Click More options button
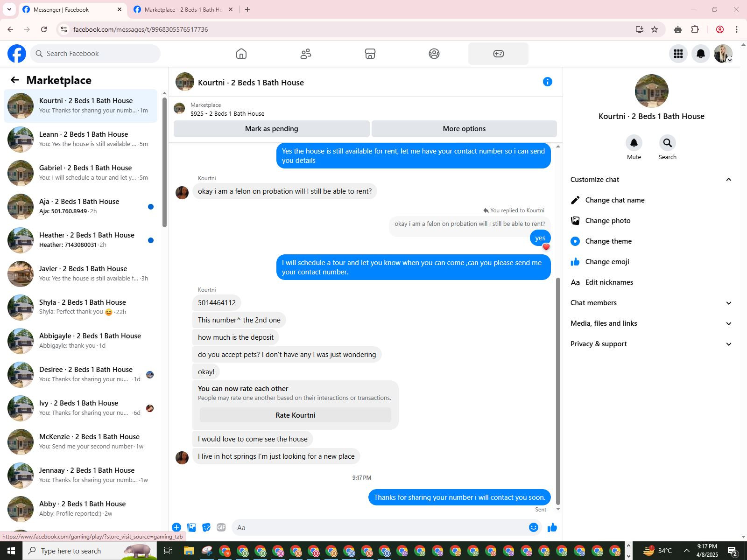The image size is (747, 560). tap(464, 129)
